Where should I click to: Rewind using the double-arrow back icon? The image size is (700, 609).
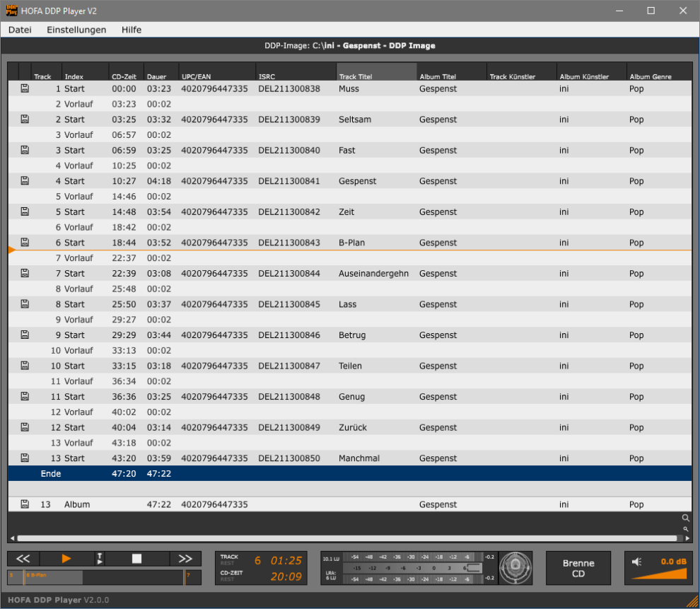click(23, 558)
